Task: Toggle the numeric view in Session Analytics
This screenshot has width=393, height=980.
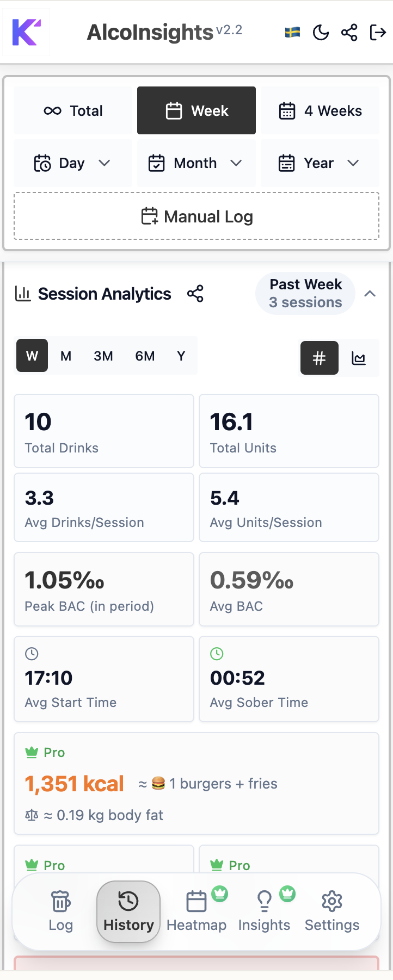Action: tap(319, 358)
